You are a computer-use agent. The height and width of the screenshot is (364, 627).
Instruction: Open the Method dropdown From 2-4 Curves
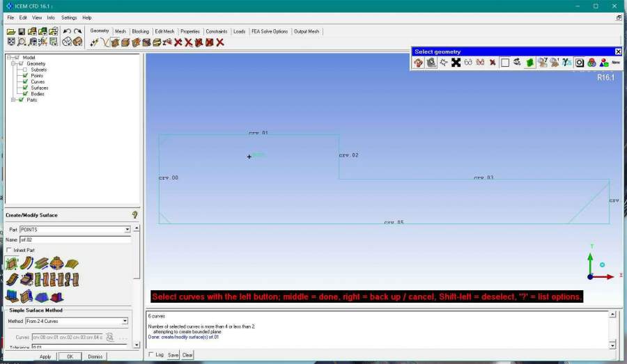point(125,322)
